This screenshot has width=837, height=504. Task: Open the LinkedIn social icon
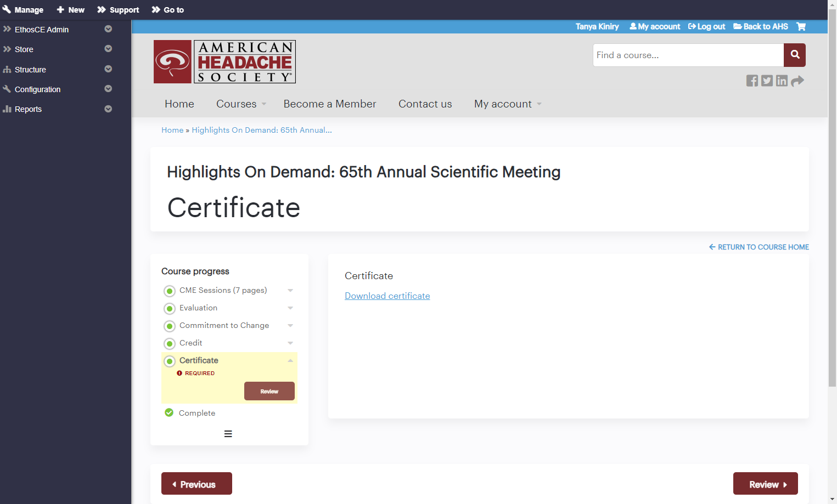782,81
